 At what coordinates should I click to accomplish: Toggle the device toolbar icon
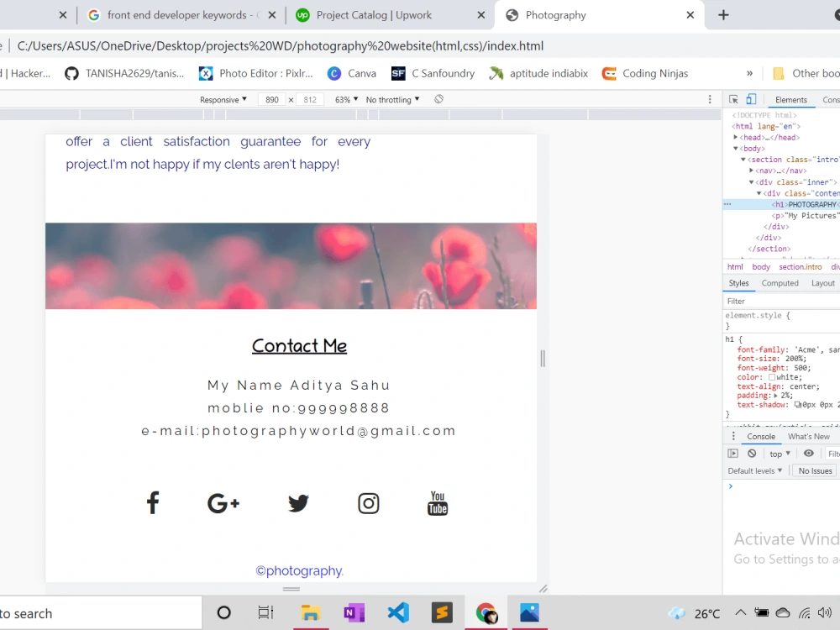(x=751, y=99)
